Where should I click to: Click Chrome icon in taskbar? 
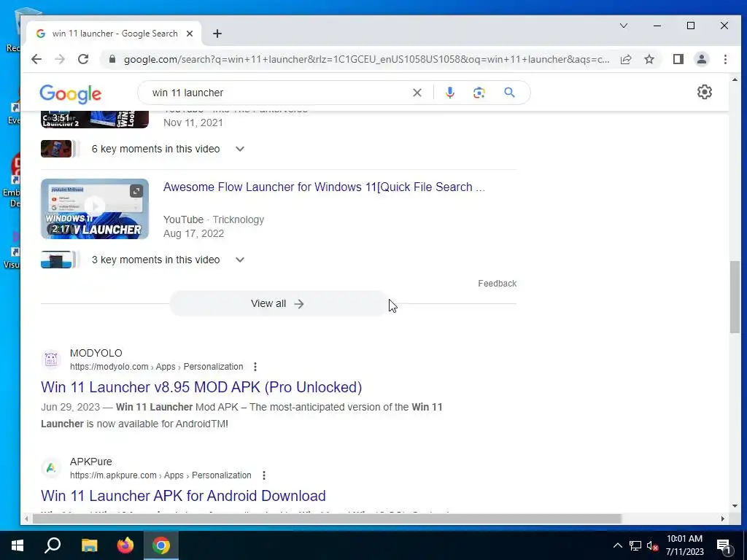point(161,545)
